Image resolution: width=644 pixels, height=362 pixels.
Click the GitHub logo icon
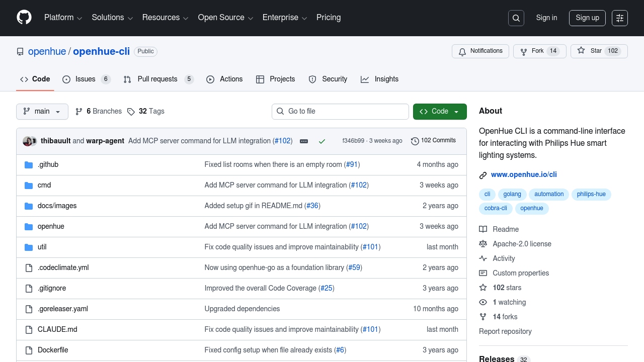pos(24,18)
